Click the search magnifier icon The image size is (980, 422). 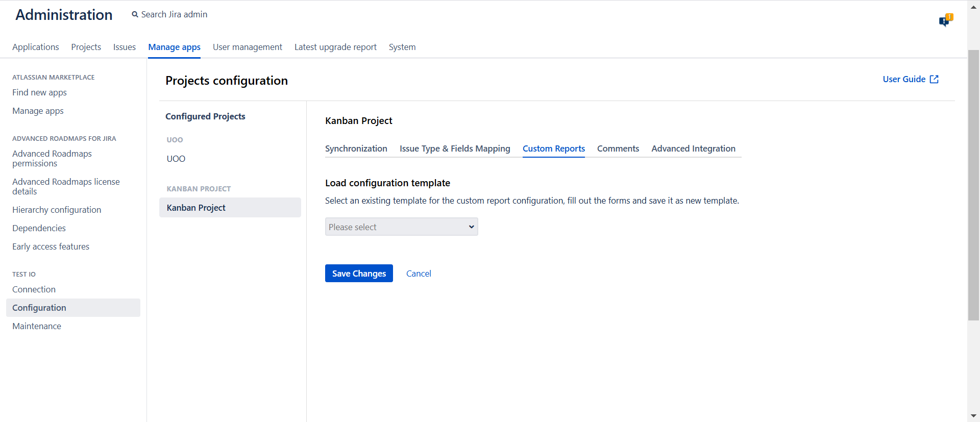tap(135, 15)
